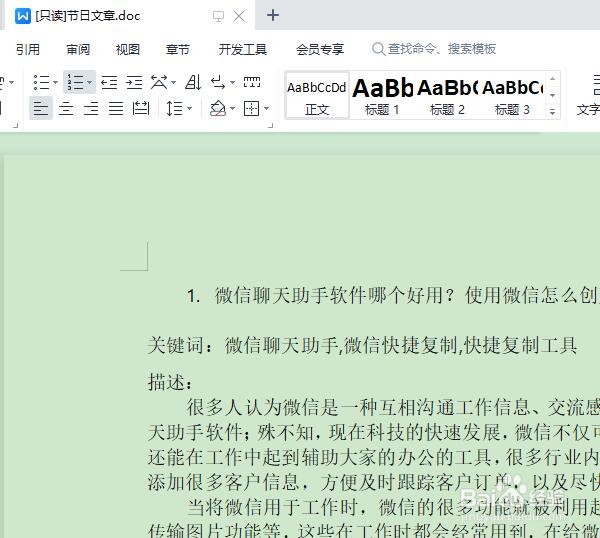Image resolution: width=600 pixels, height=538 pixels.
Task: Click the borders icon
Action: (251, 109)
